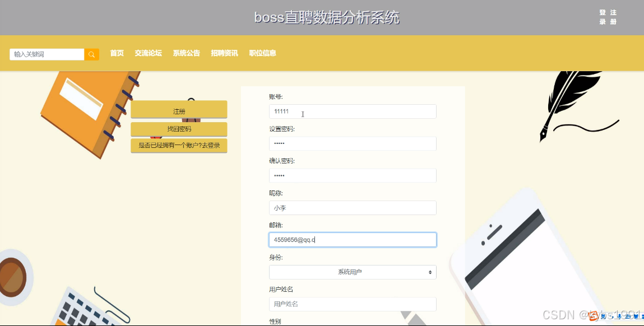Click the orange search magnifier button
644x326 pixels.
point(91,54)
